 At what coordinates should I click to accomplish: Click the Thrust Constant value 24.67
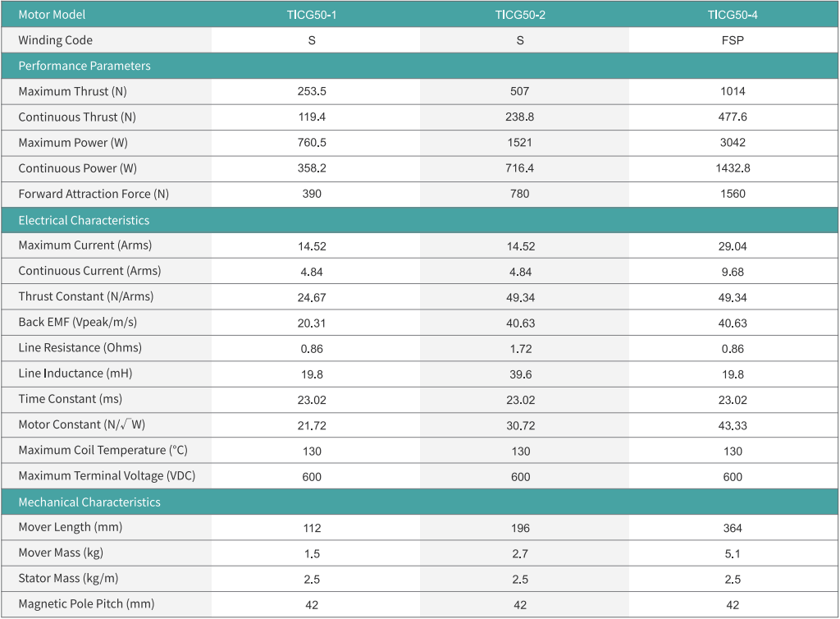tap(312, 297)
